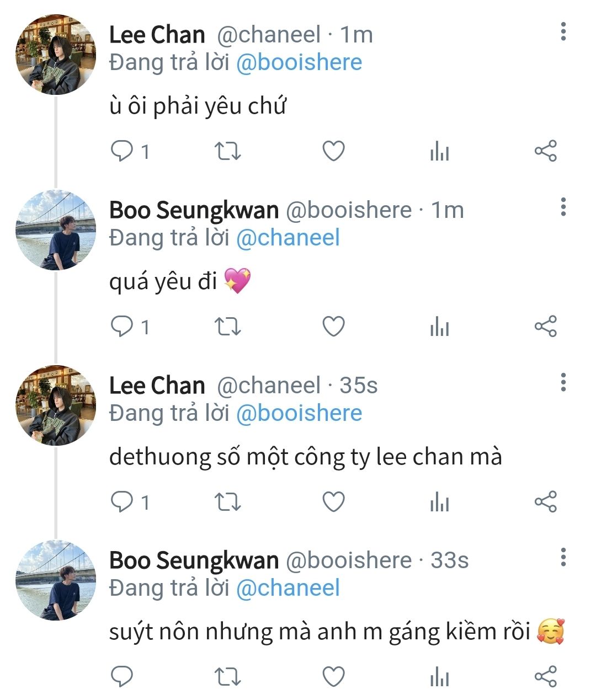Screen dimensions: 596x700
Task: Retweet the "dethuong số một" tweet
Action: point(227,501)
